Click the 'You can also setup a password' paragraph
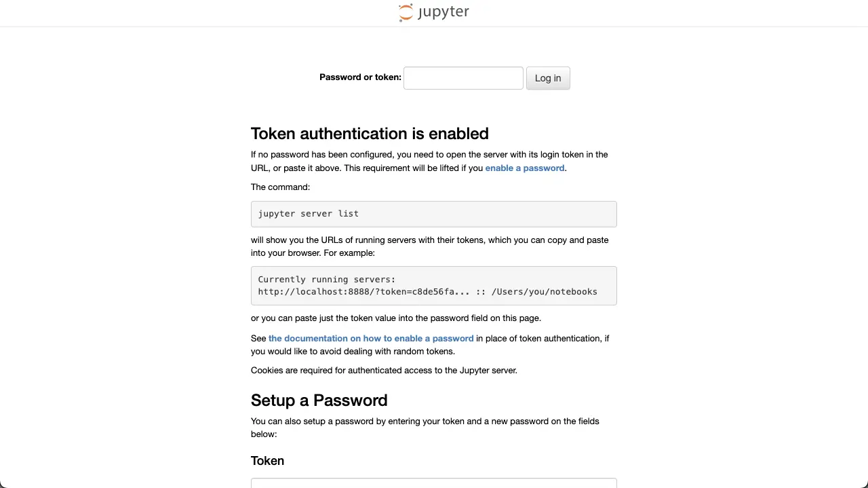 click(425, 428)
